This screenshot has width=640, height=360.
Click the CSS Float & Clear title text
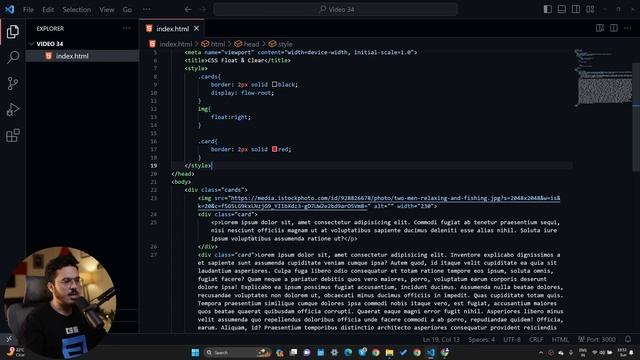tap(236, 60)
